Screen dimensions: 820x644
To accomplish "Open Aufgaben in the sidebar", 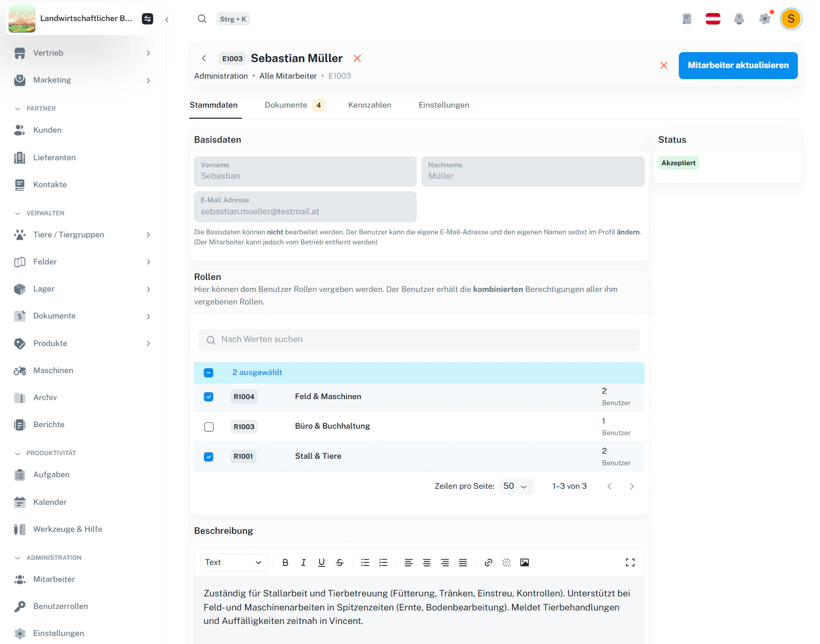I will (83, 475).
